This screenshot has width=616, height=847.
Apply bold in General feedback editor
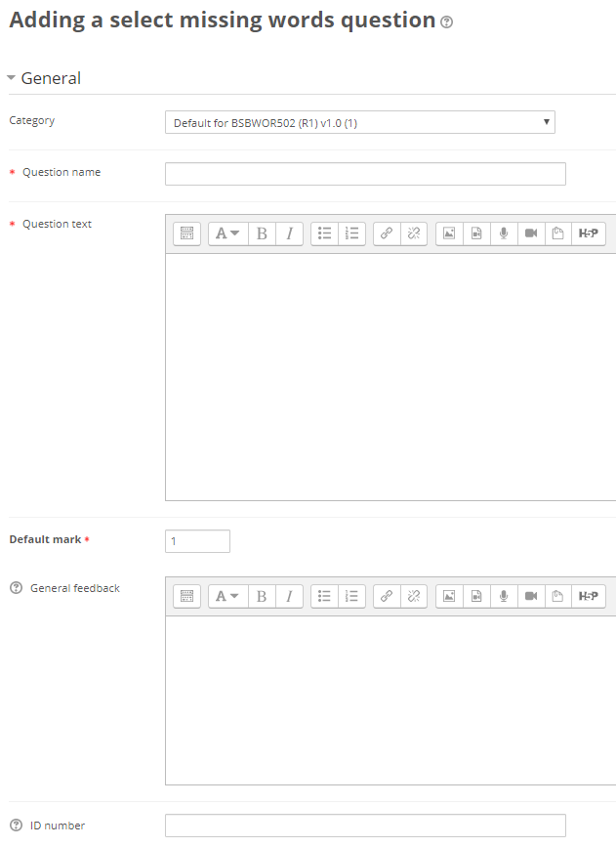pyautogui.click(x=262, y=596)
